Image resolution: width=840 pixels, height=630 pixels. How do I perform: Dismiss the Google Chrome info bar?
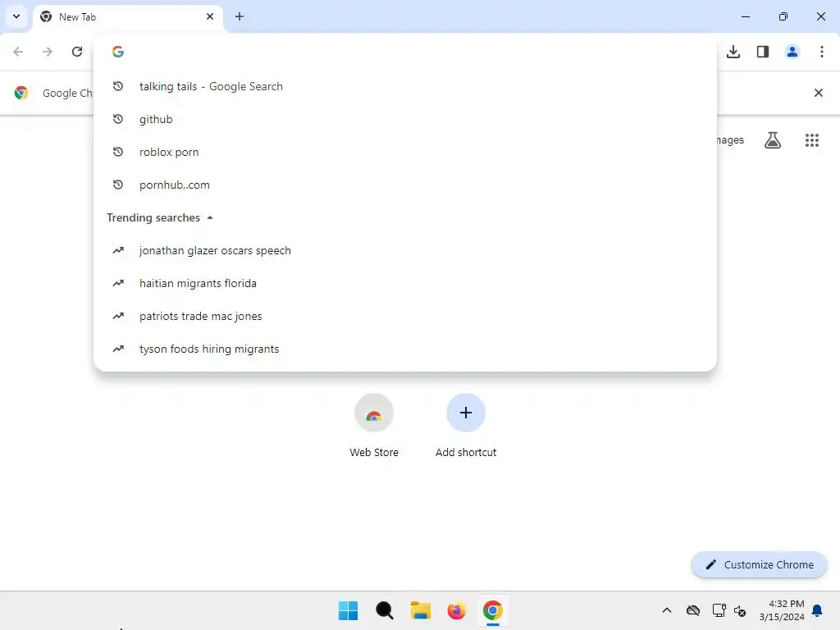pos(819,93)
